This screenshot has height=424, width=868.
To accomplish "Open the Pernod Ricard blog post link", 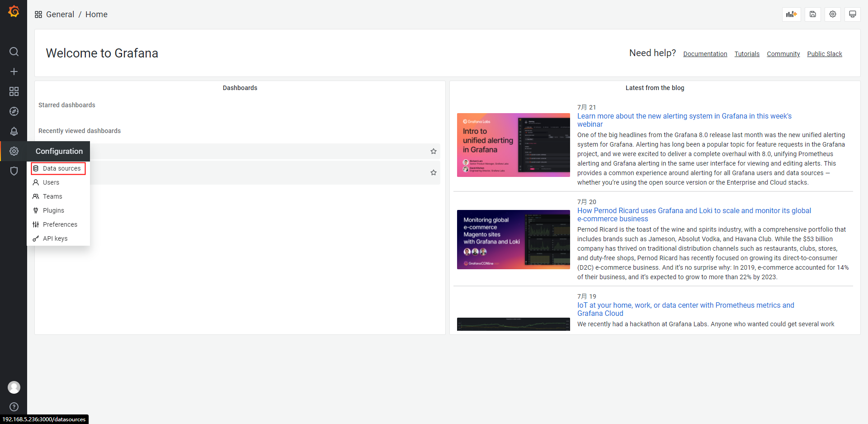I will [x=694, y=214].
